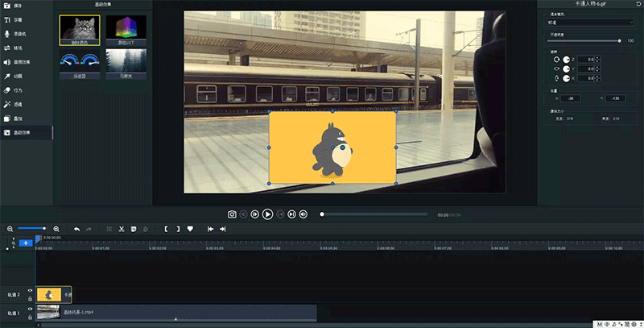644x328 pixels.
Task: Select the blue gauges speed effect thumbnail
Action: pos(79,64)
